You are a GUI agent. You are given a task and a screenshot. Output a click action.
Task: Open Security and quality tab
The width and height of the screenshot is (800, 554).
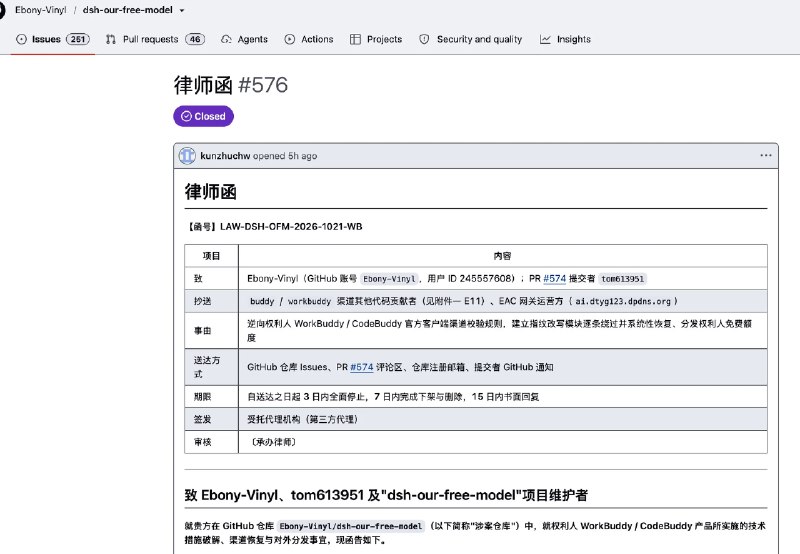coord(470,39)
